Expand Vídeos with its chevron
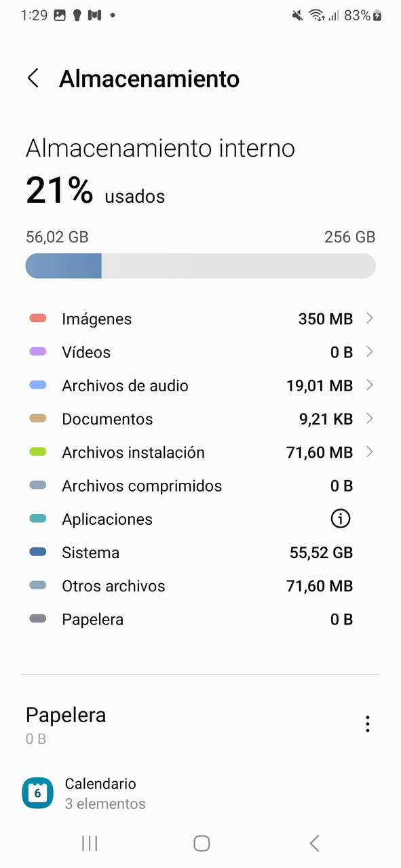The width and height of the screenshot is (401, 868). point(369,351)
